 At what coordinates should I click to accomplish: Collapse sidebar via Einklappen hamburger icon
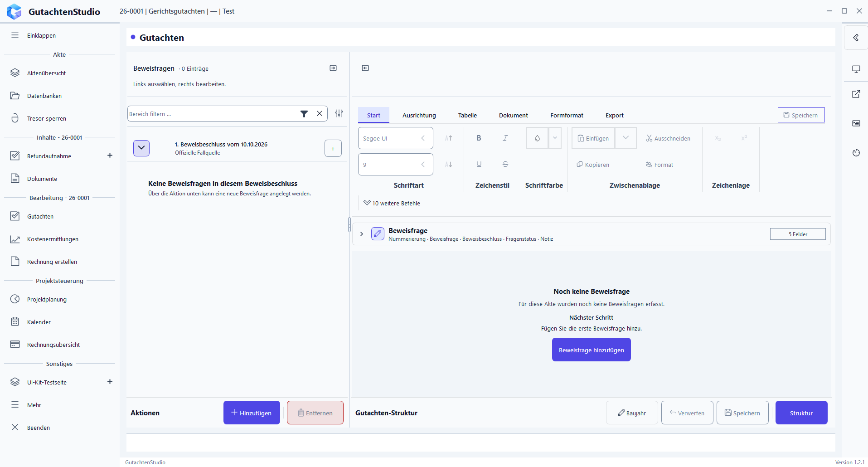15,35
